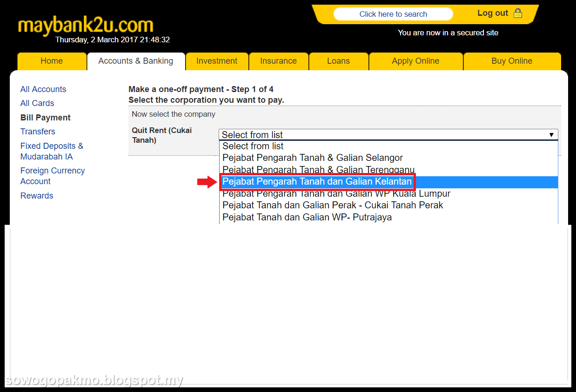Switch to Accounts & Banking tab
Viewport: 576px width, 392px height.
(x=136, y=61)
